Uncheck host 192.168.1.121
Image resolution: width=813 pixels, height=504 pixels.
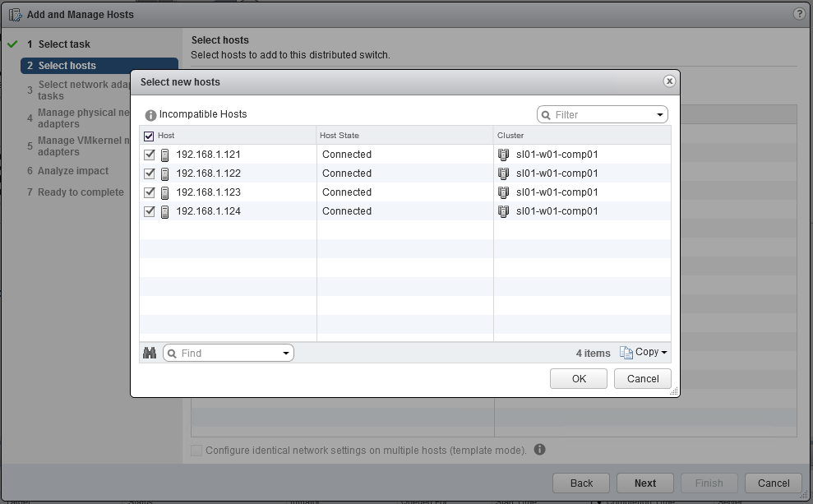click(150, 155)
